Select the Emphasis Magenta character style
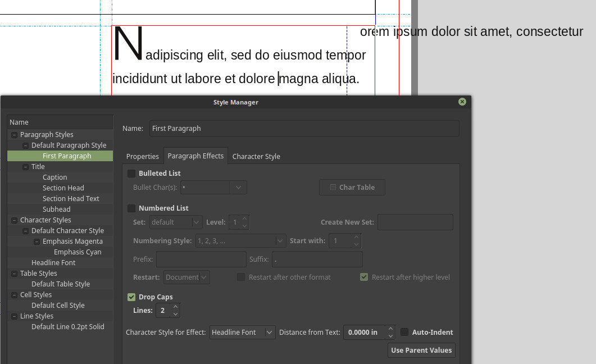The height and width of the screenshot is (364, 596). 72,242
